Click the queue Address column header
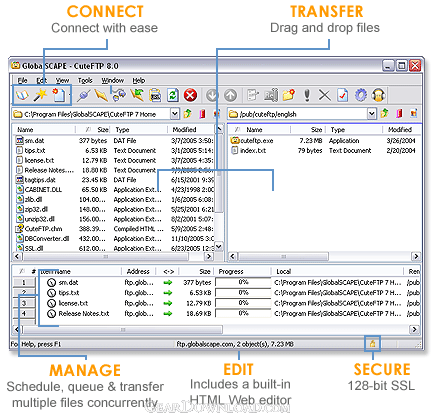Screen dimensions: 437x416 (x=138, y=271)
